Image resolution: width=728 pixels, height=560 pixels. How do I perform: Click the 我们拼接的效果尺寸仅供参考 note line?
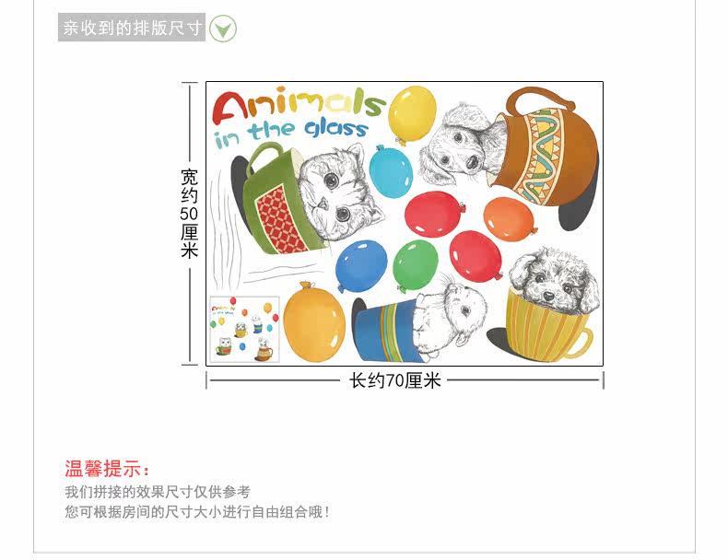point(158,492)
